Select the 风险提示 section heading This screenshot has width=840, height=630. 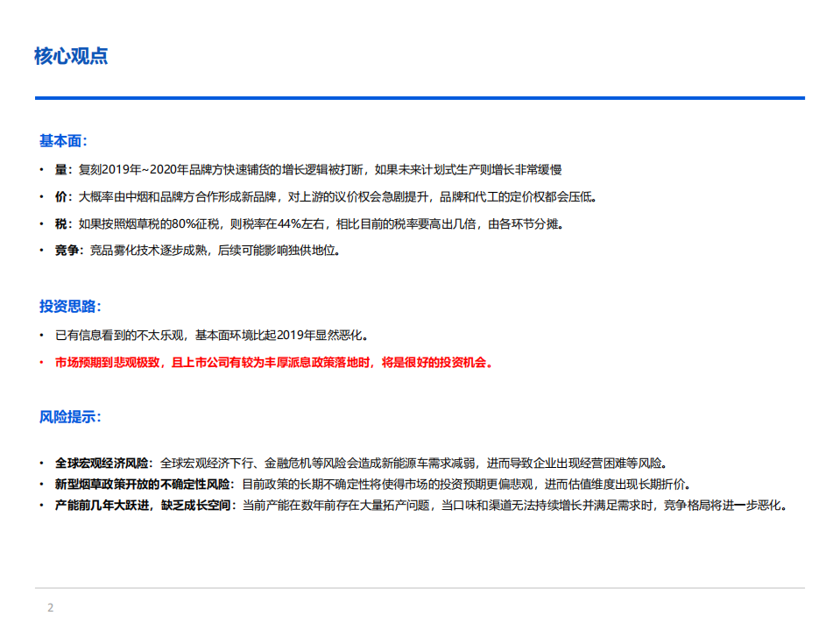pos(70,416)
